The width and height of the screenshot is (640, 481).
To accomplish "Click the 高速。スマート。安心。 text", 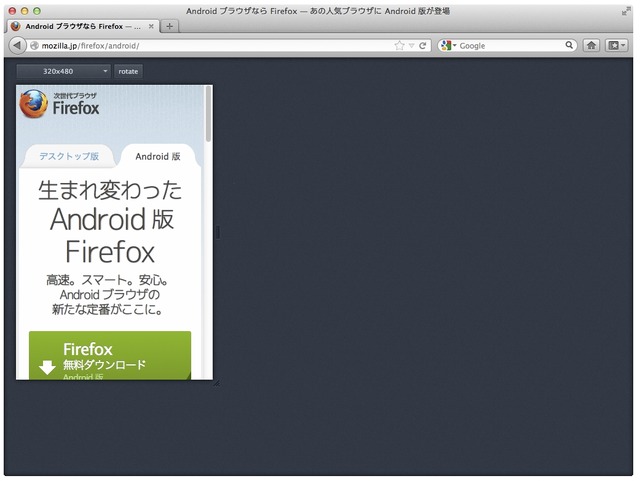I will click(x=107, y=280).
